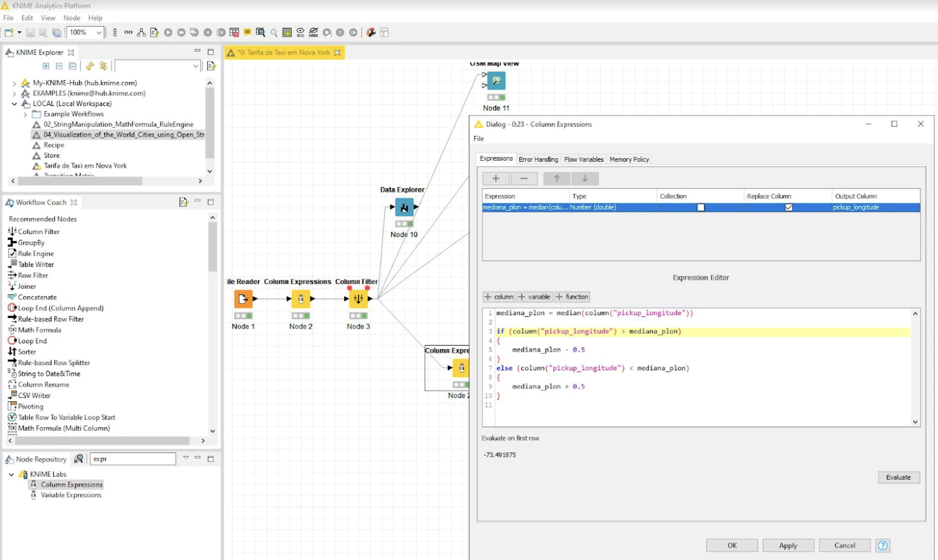
Task: Select the Column Expressions node Node 2
Action: point(300,299)
